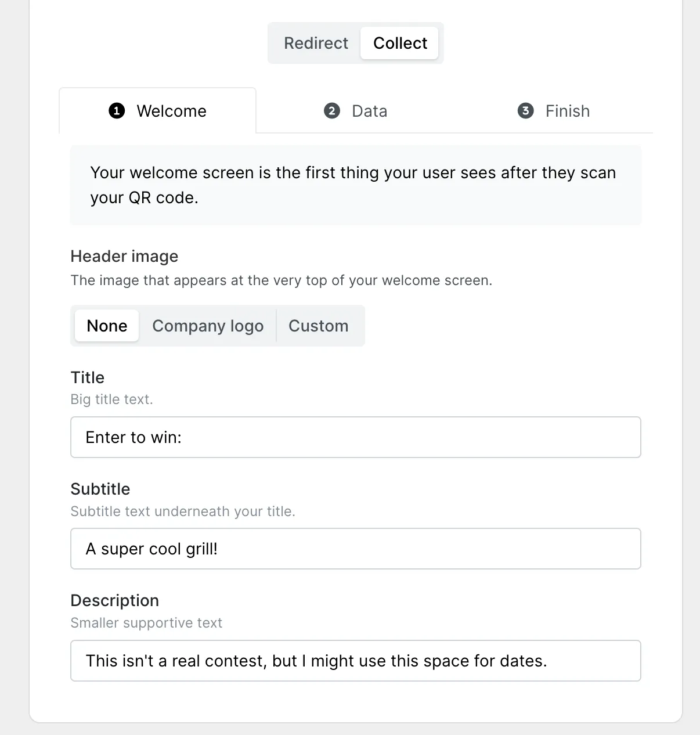
Task: Click the 'Title' field label
Action: click(88, 377)
